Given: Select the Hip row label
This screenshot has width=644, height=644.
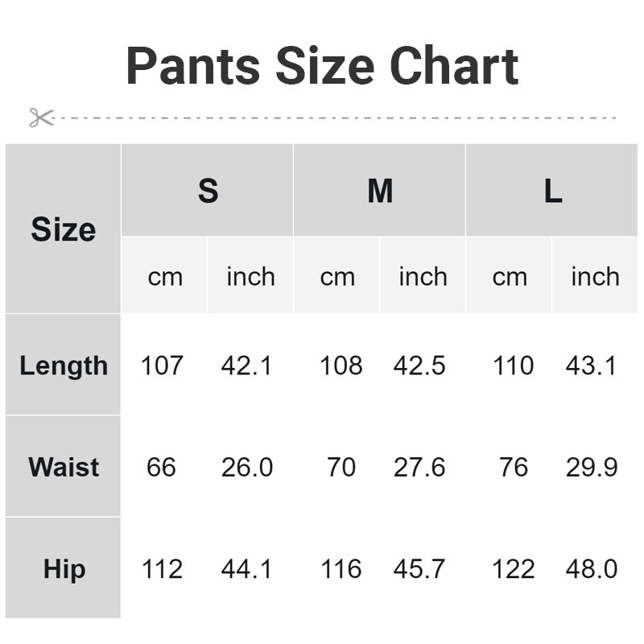Looking at the screenshot, I should coord(64,569).
